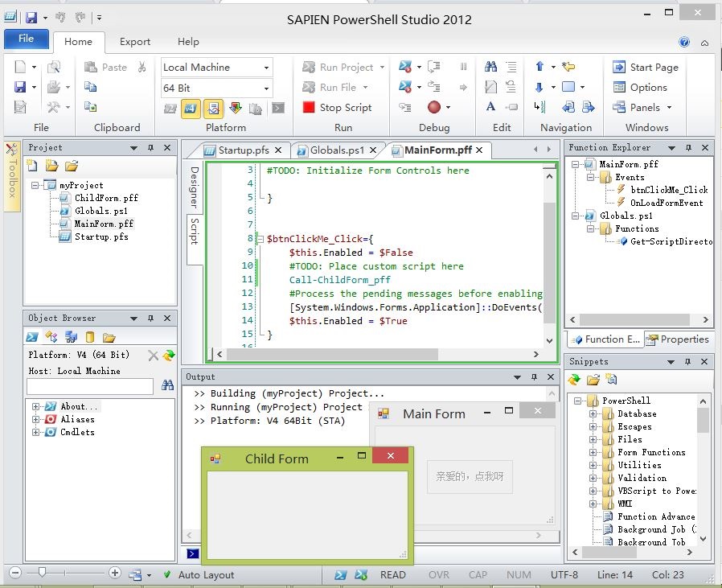The height and width of the screenshot is (588, 722).
Task: Expand the Cmdlets node in Object Browser
Action: [35, 432]
